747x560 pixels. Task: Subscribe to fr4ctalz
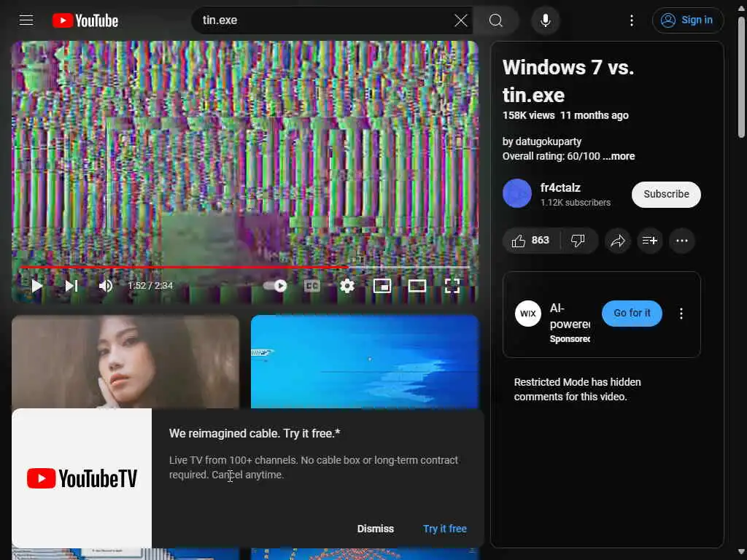pyautogui.click(x=666, y=194)
